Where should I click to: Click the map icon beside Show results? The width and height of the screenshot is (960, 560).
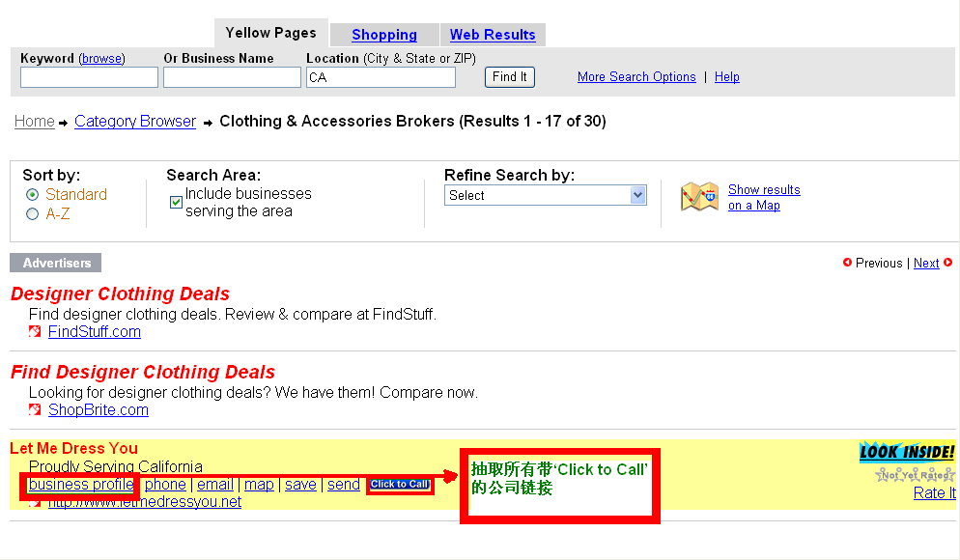[699, 197]
